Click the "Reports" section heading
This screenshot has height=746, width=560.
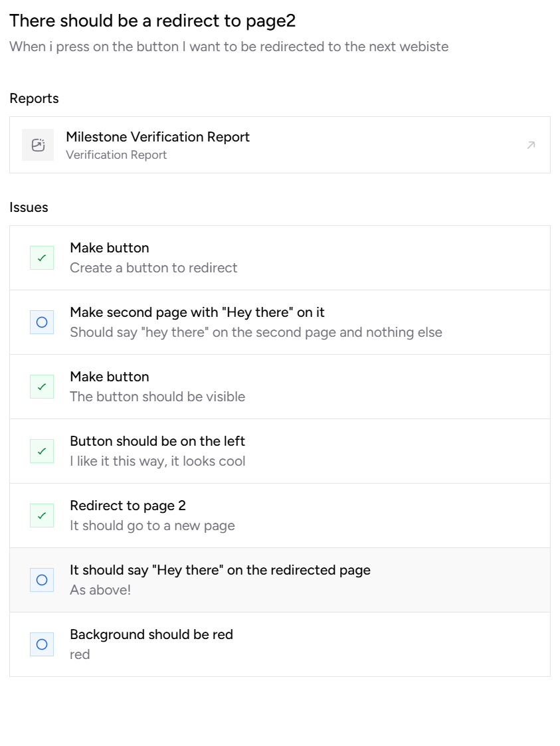coord(34,98)
